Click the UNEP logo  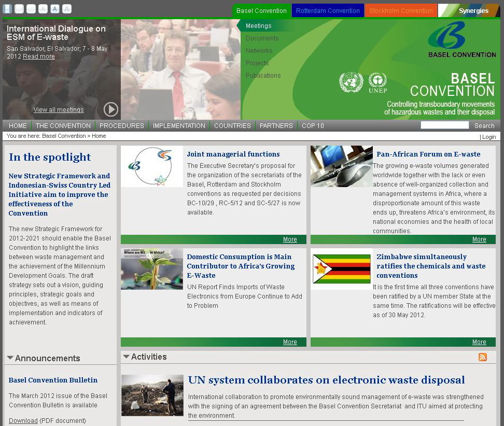point(377,82)
